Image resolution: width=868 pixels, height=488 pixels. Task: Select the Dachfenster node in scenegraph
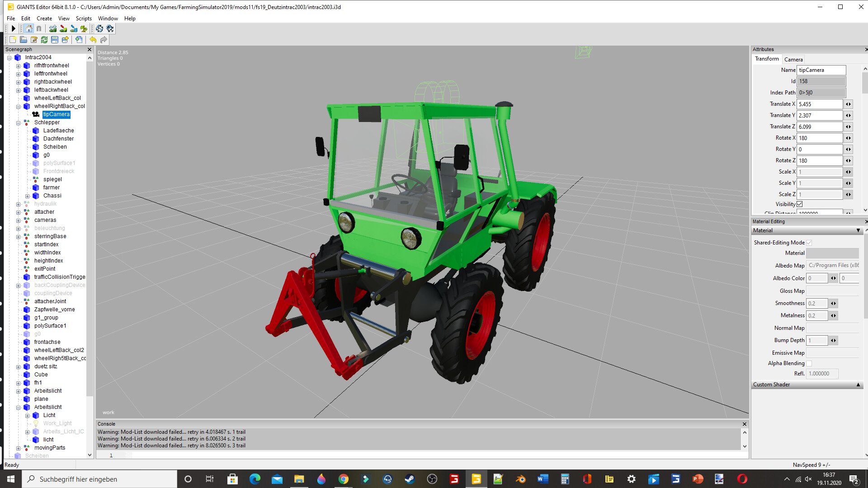tap(58, 139)
